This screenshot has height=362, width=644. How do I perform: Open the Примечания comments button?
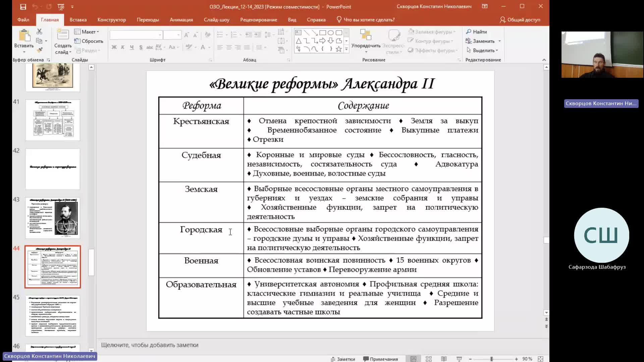coord(381,359)
